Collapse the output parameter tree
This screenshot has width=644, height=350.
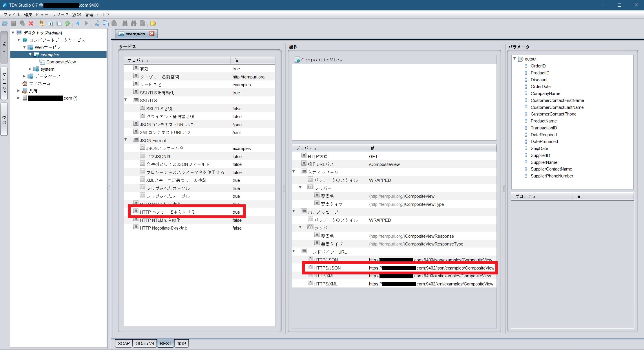coord(515,58)
